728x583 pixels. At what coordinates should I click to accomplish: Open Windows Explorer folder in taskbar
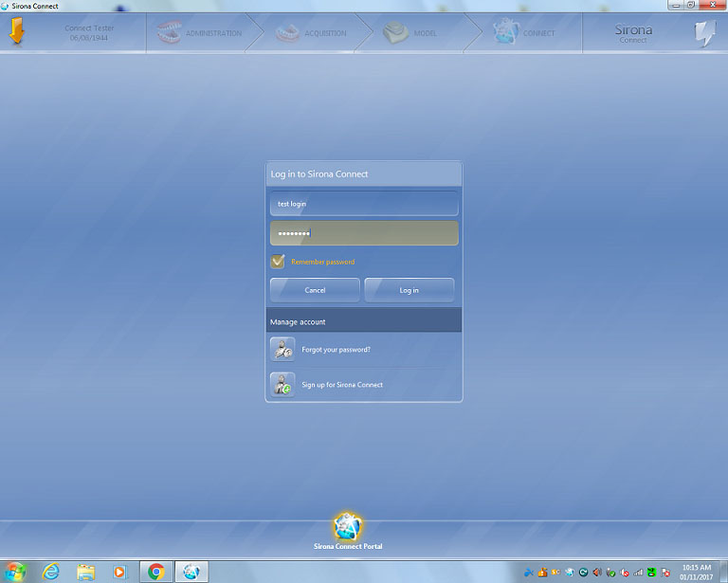[85, 572]
